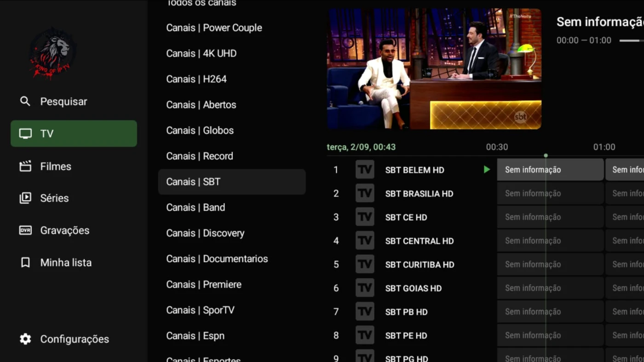Click SBT GOIAS HD 00:30 program cell

coord(550,288)
